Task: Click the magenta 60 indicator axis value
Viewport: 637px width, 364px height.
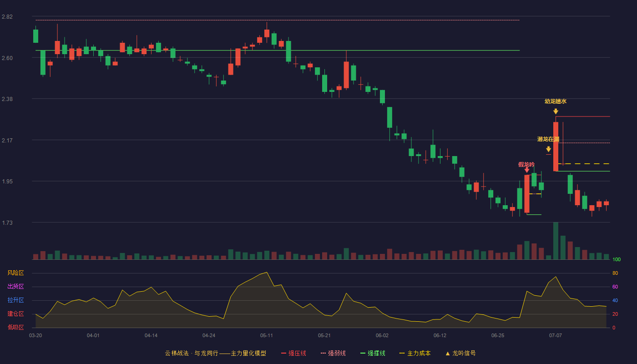Action: (615, 287)
